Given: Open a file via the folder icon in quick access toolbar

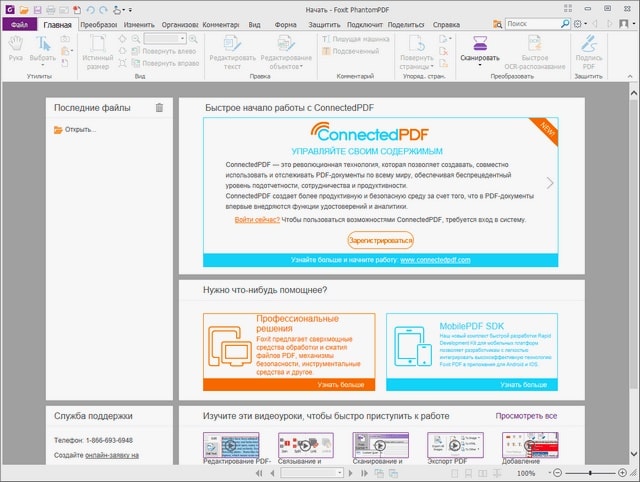Looking at the screenshot, I should (24, 9).
